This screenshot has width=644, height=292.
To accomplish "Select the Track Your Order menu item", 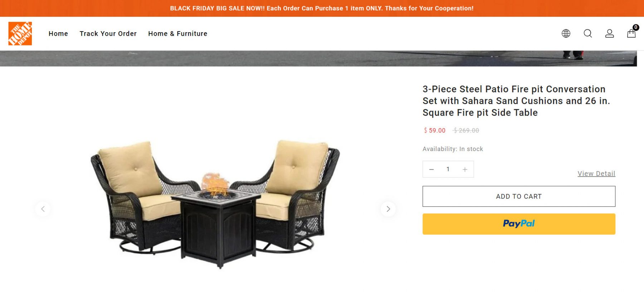I will pos(108,33).
